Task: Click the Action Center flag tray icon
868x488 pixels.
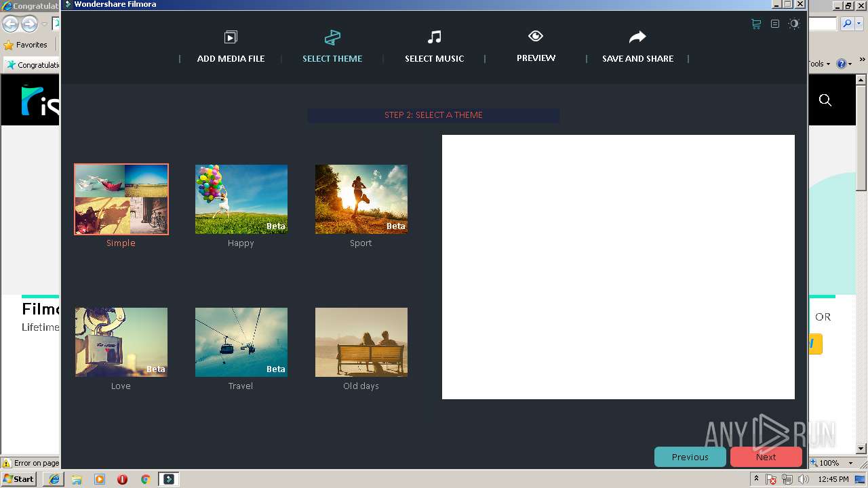Action: point(772,479)
